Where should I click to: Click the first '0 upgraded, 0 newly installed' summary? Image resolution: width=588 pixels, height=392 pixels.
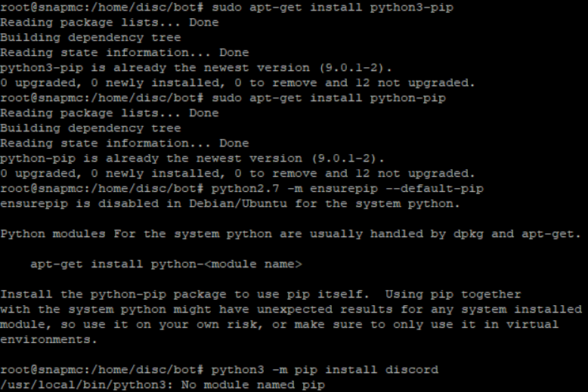tap(237, 83)
